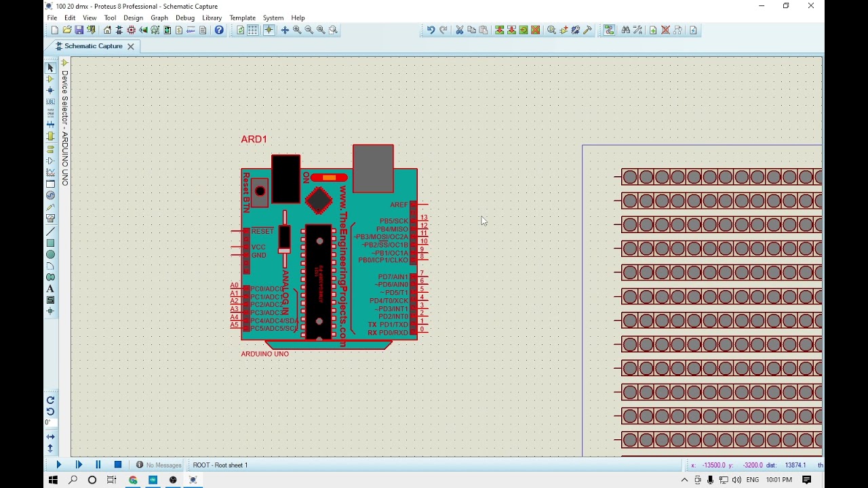Zoom in using the magnifier plus icon
Viewport: 868px width, 488px height.
click(297, 30)
